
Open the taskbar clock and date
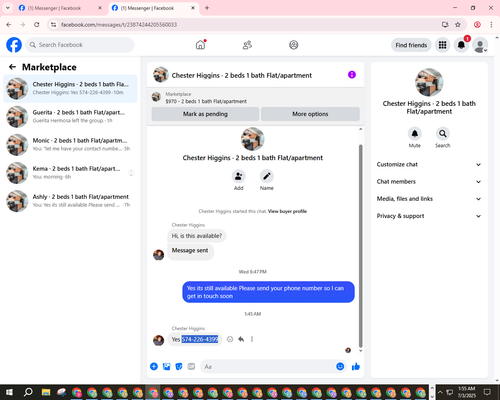(x=467, y=392)
